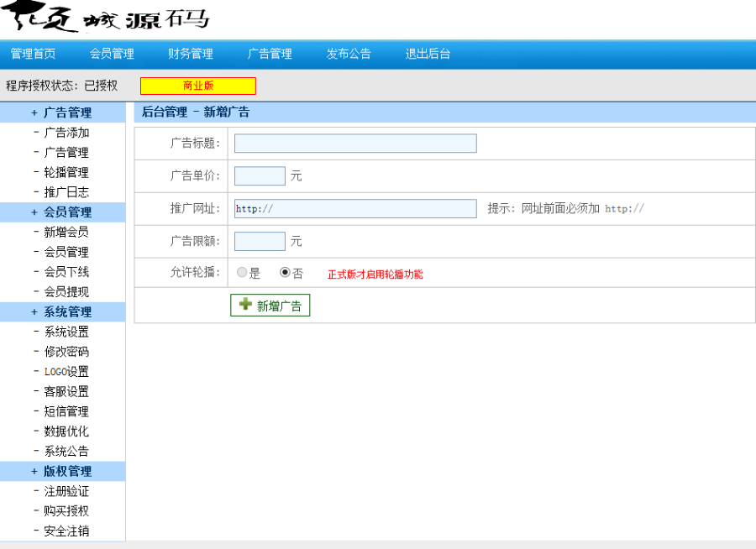Open 财务管理 from the top navigation
Viewport: 756px width, 549px height.
click(x=191, y=53)
